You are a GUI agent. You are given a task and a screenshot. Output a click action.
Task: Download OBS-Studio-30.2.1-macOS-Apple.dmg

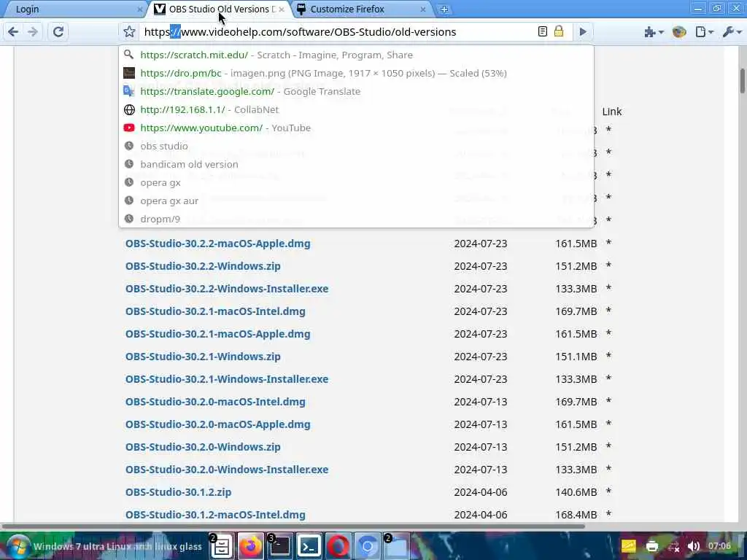click(x=217, y=334)
